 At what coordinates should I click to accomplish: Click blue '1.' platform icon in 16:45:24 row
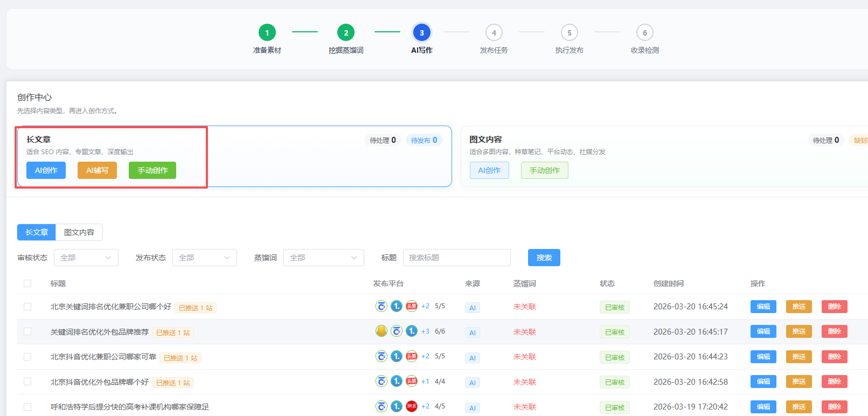(397, 306)
